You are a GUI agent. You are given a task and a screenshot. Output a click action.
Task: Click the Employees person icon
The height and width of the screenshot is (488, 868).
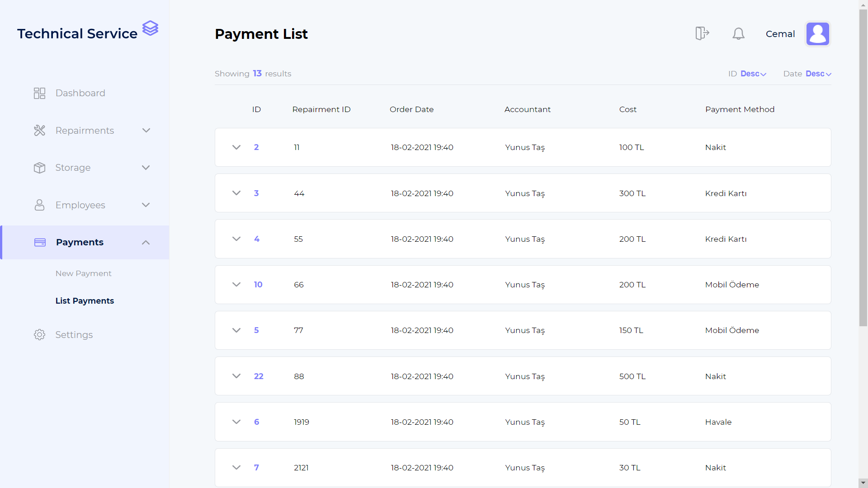point(40,205)
